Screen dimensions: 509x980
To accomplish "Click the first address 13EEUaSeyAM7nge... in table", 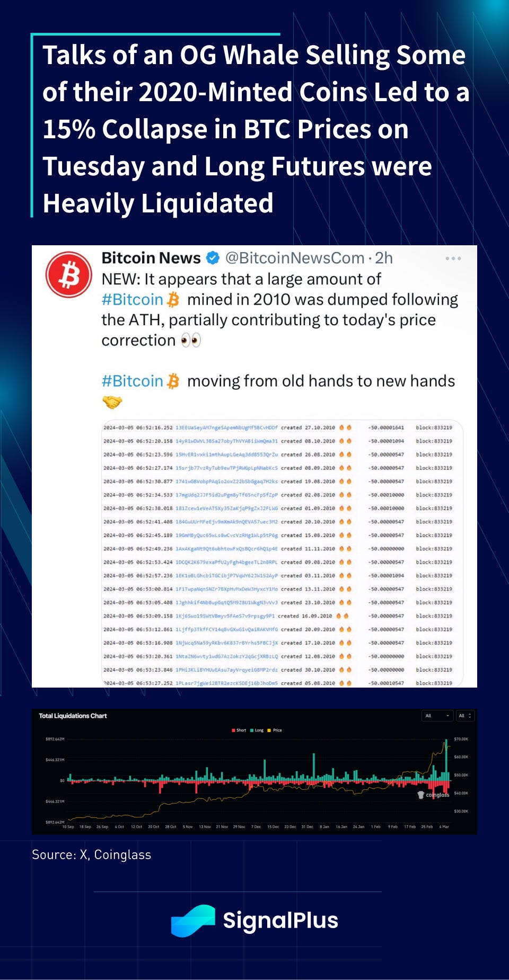I will click(226, 427).
